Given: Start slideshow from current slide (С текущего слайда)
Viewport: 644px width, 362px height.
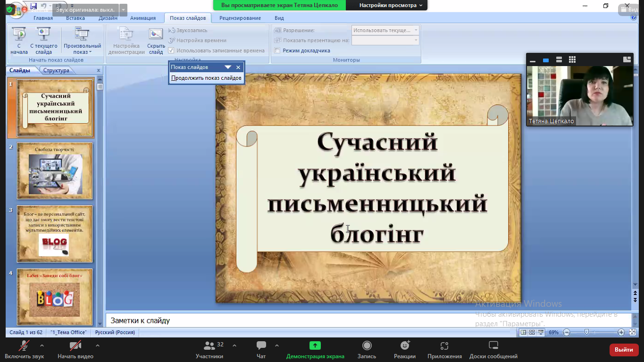Looking at the screenshot, I should tap(44, 41).
